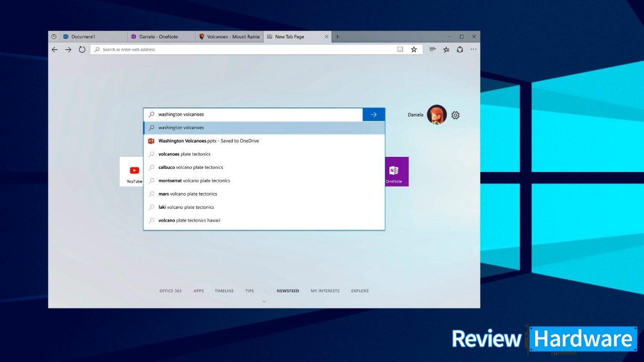Go forward with the forward arrow
The width and height of the screenshot is (644, 362).
68,50
